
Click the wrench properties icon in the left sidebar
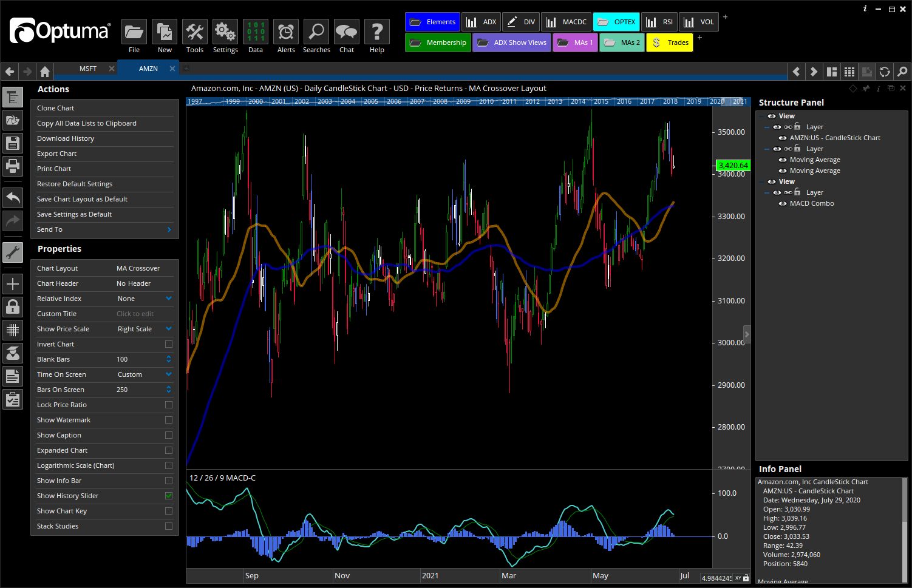click(x=13, y=252)
